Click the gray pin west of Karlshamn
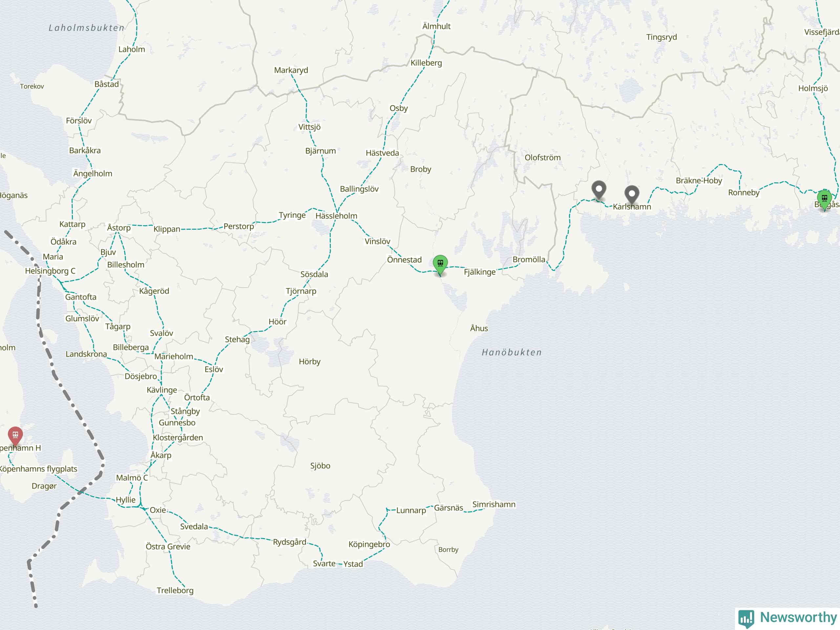The image size is (840, 630). (x=599, y=190)
